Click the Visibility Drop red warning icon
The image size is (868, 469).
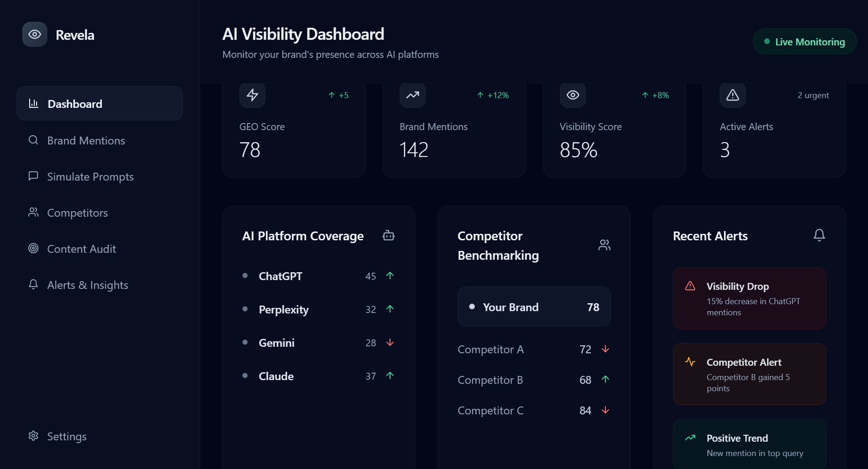[x=690, y=286]
